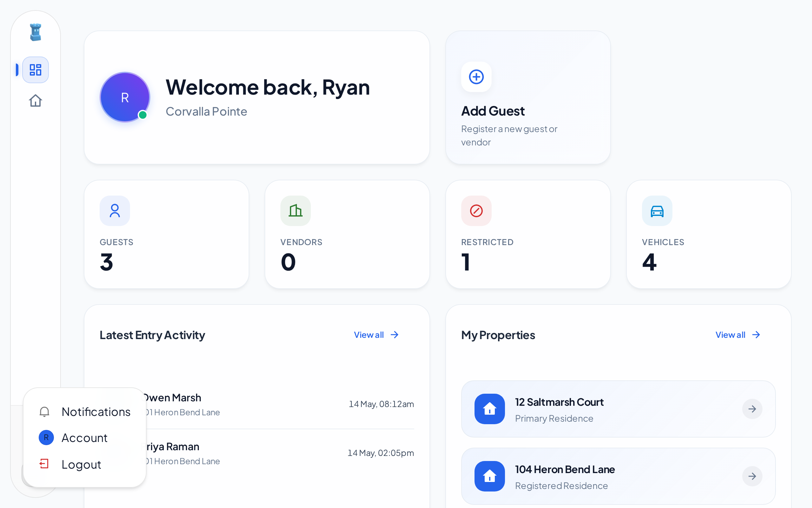812x508 pixels.
Task: Click the Primary Residence label
Action: tap(554, 419)
